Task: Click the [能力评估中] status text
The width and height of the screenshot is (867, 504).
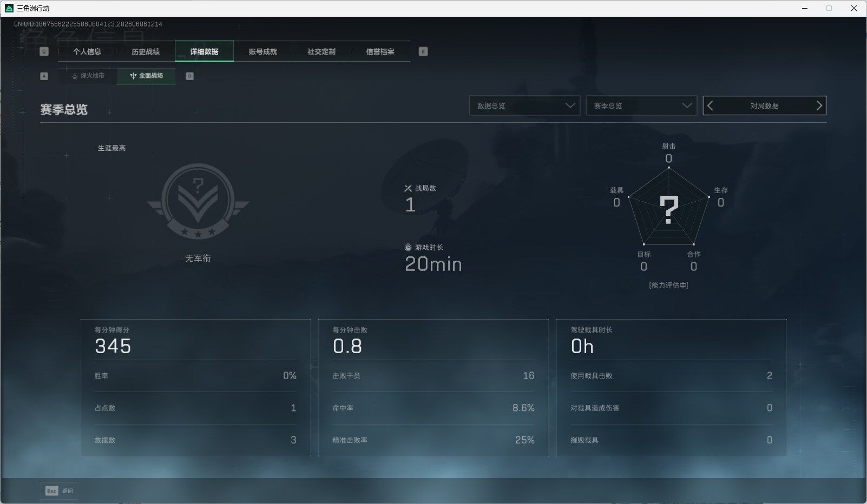Action: click(668, 285)
